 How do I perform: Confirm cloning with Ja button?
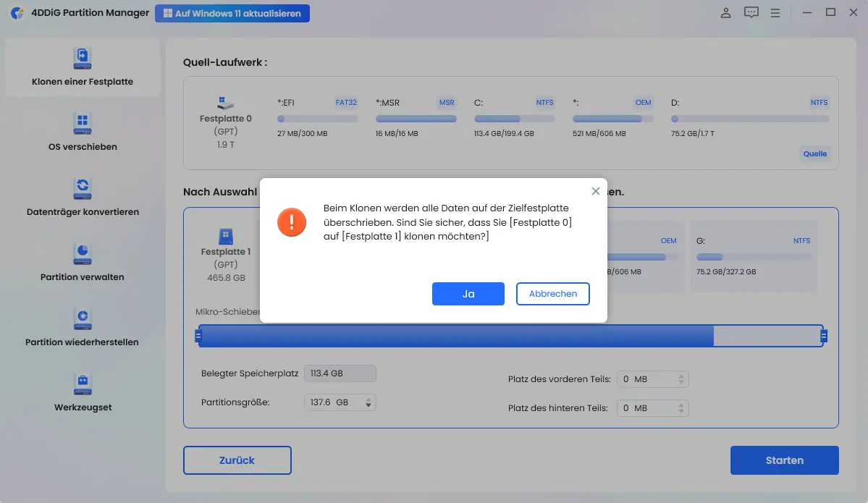[468, 294]
